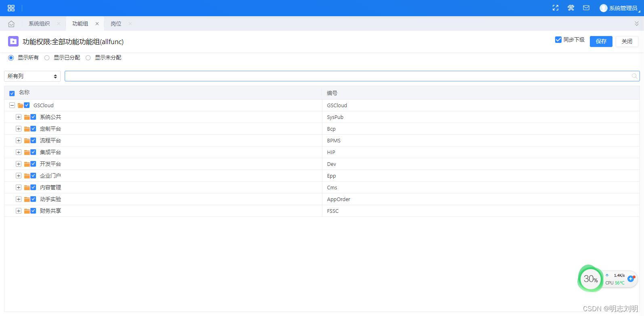The height and width of the screenshot is (316, 644).
Task: Click the SysPub code cell
Action: click(x=335, y=117)
